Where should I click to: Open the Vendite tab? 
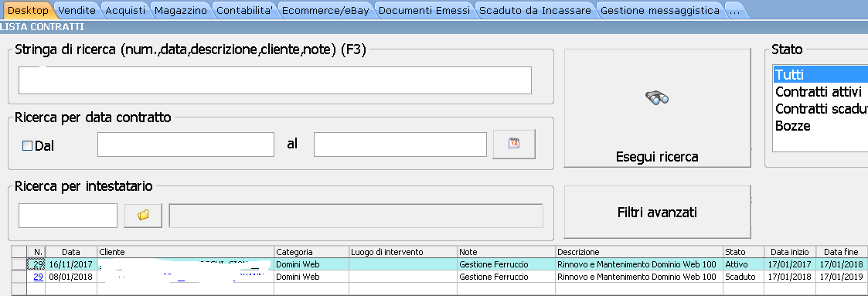77,10
